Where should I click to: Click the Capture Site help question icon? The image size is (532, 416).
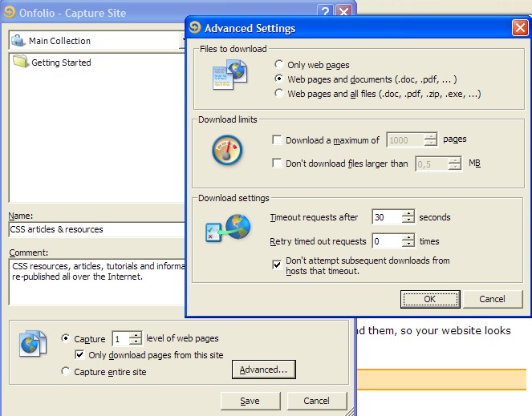pos(324,11)
